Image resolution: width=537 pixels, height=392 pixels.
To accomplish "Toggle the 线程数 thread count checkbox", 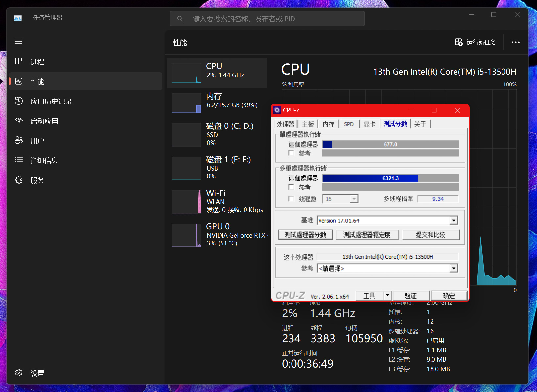I will point(291,198).
